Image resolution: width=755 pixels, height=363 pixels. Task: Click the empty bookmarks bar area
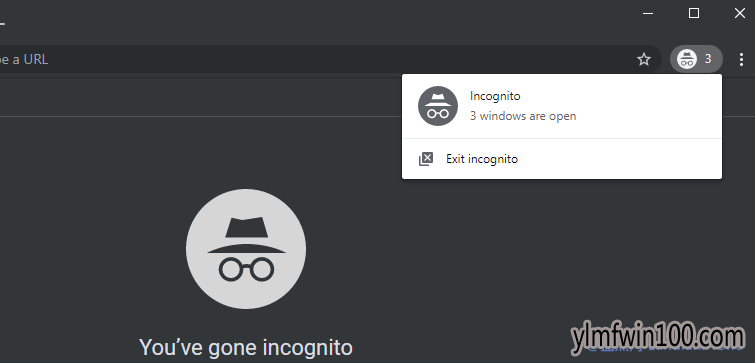pos(193,96)
